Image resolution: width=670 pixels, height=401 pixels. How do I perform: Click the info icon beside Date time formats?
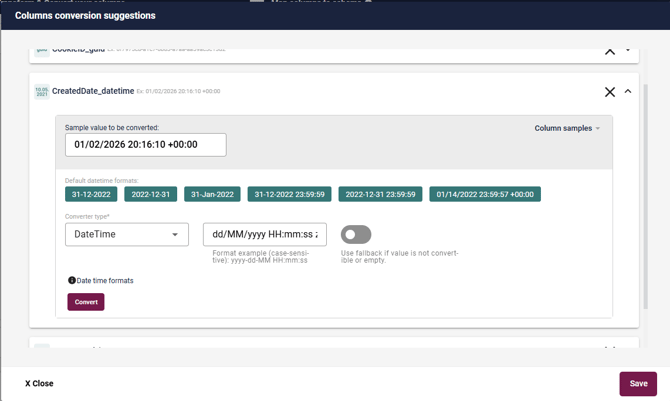point(72,281)
